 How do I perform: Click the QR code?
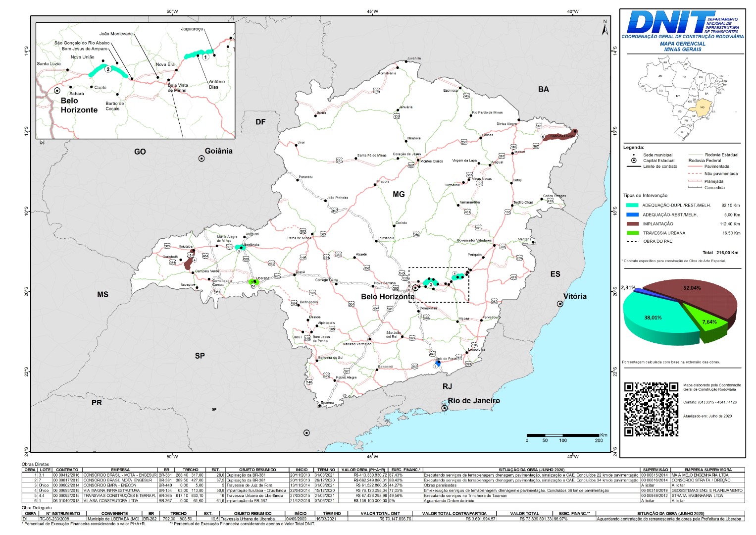click(x=651, y=409)
